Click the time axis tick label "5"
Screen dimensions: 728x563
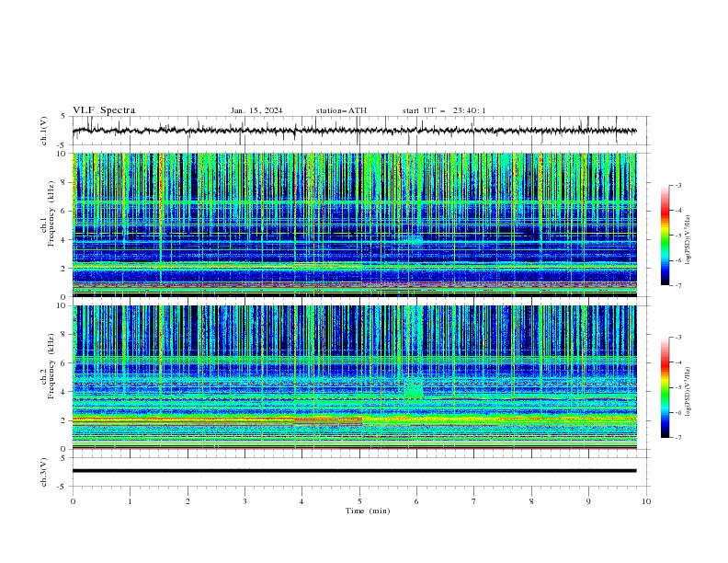pos(359,501)
